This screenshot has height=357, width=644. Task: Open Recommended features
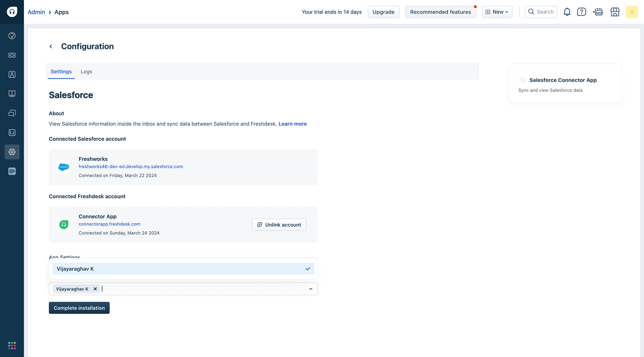(441, 12)
